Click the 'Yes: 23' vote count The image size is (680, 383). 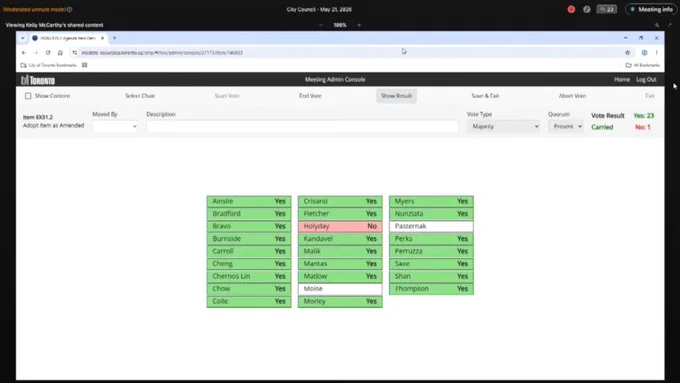644,115
